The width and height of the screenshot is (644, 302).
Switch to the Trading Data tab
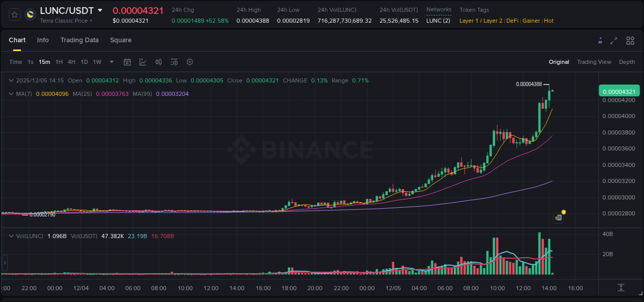click(79, 40)
